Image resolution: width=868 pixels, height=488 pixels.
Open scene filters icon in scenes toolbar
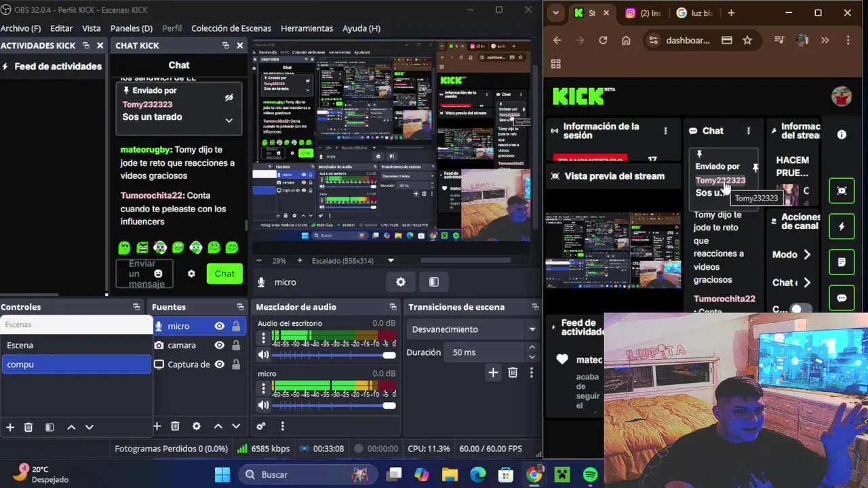[50, 427]
